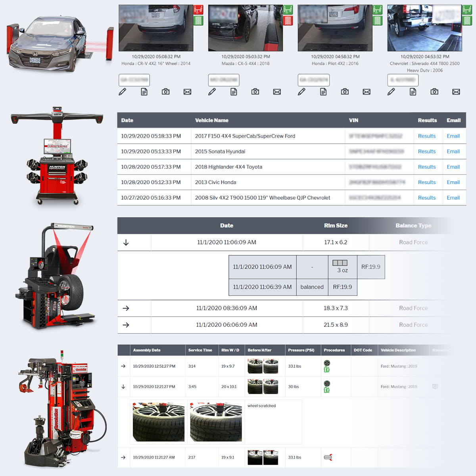
Task: Click the red alignment status icon on the CR-V photo
Action: 198,10
